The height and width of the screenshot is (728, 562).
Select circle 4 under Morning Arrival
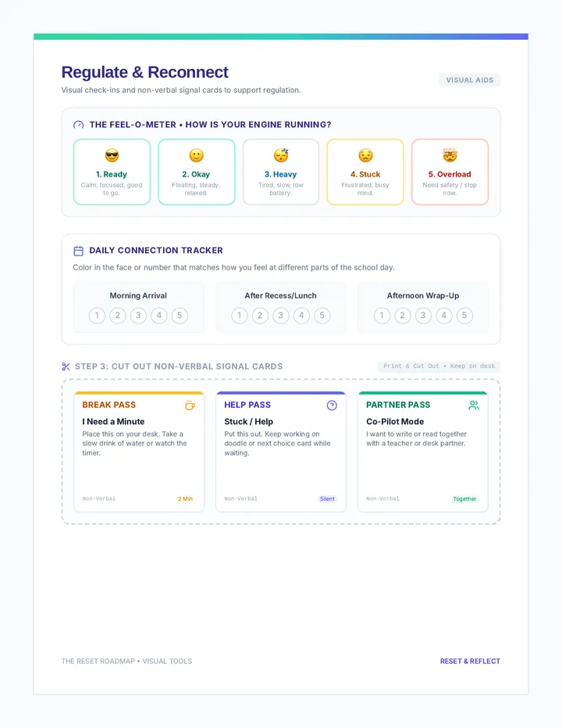(159, 316)
